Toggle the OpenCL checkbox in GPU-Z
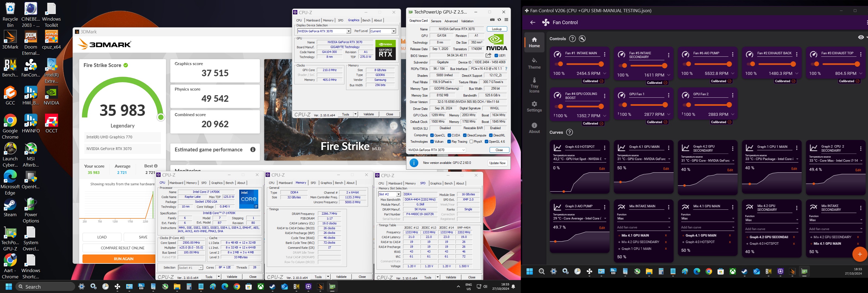The height and width of the screenshot is (293, 868). click(432, 135)
